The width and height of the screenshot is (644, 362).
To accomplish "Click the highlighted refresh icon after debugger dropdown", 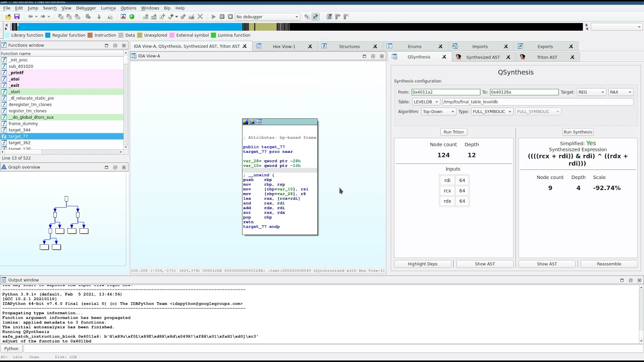I will tap(315, 17).
